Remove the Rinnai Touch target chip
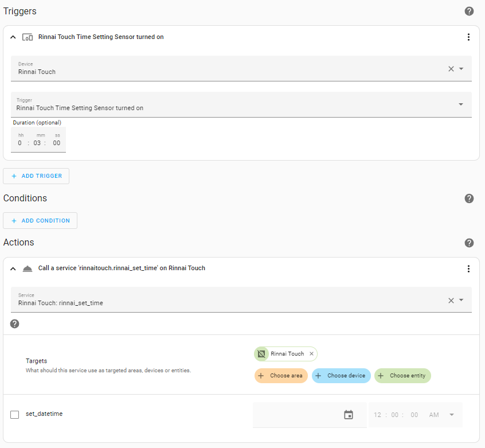This screenshot has height=448, width=485. click(x=311, y=354)
